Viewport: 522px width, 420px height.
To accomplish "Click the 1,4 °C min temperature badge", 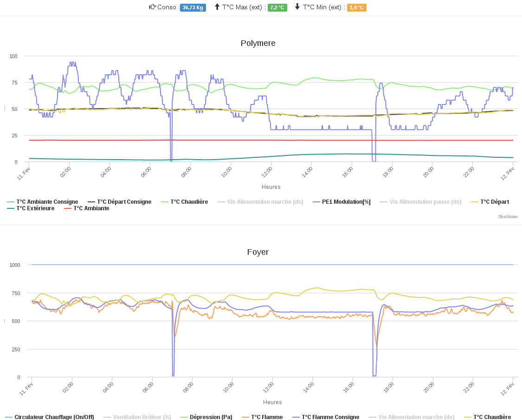I will tap(356, 7).
